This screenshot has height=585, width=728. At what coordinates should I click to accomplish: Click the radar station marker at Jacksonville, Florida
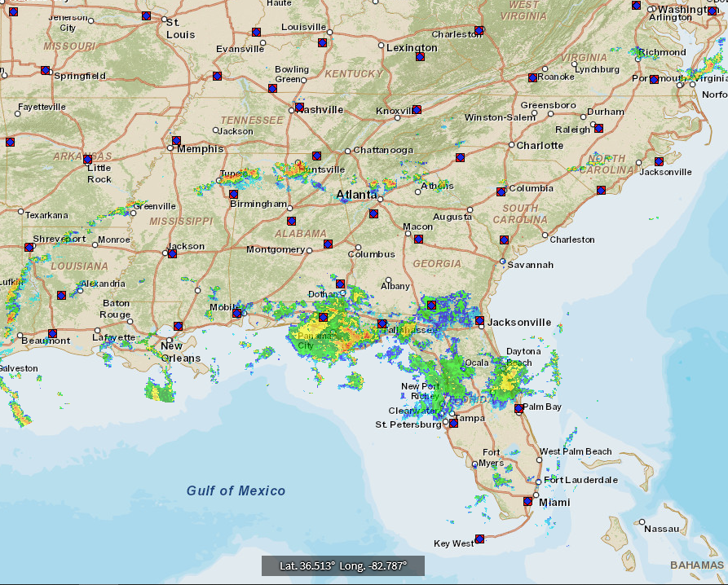pos(480,321)
